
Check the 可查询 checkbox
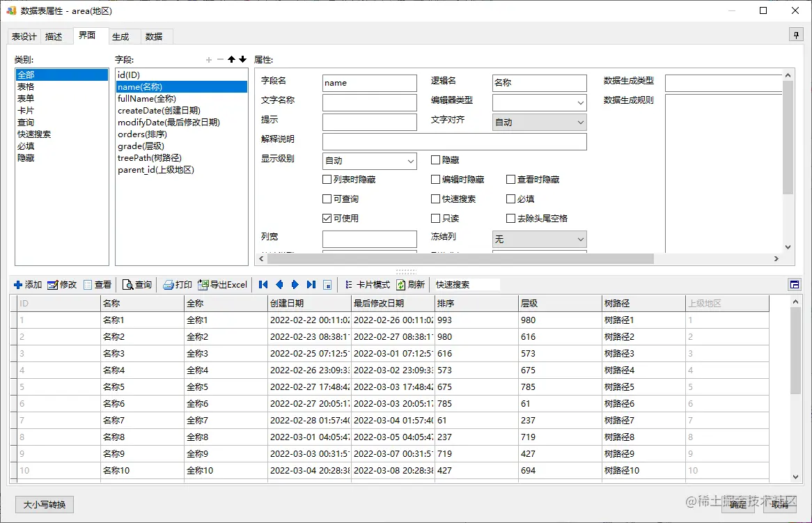point(327,199)
